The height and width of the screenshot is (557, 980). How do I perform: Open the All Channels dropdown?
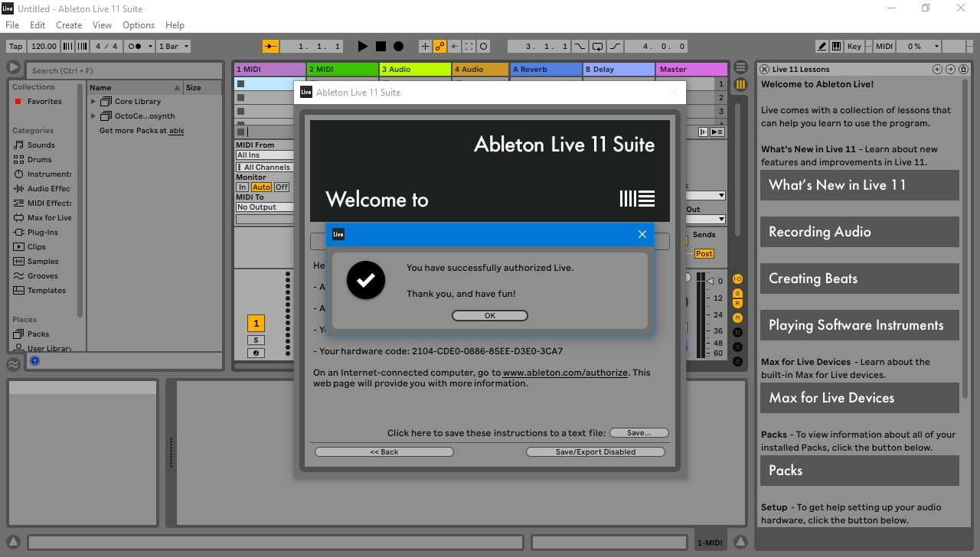(x=265, y=167)
